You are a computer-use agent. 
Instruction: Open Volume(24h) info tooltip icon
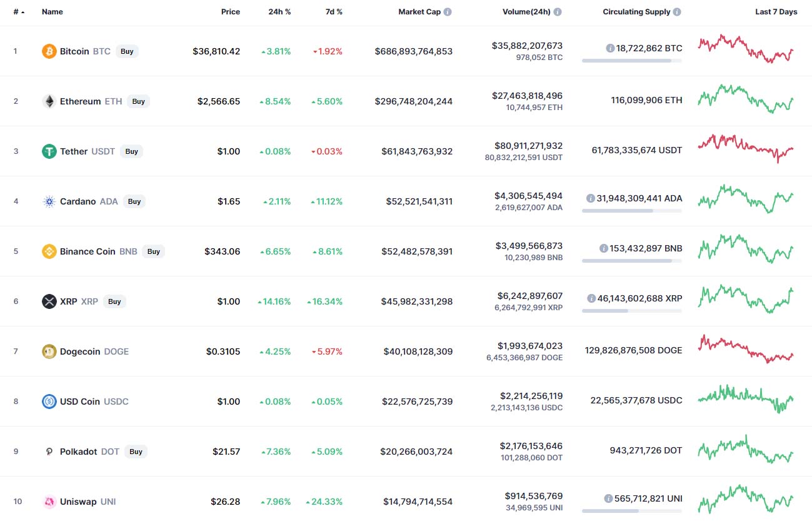coord(558,12)
